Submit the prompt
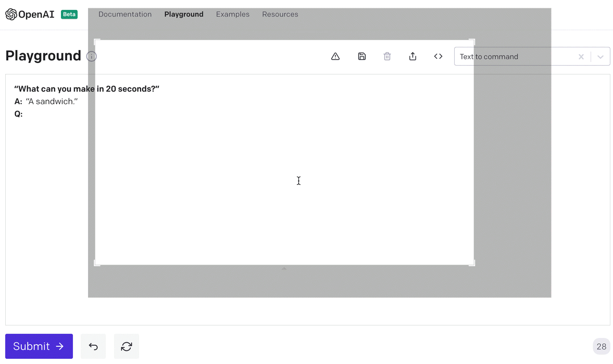613x364 pixels. (39, 346)
